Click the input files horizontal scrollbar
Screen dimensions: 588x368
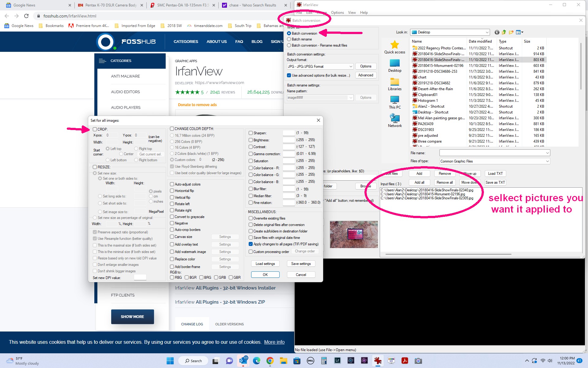point(448,254)
